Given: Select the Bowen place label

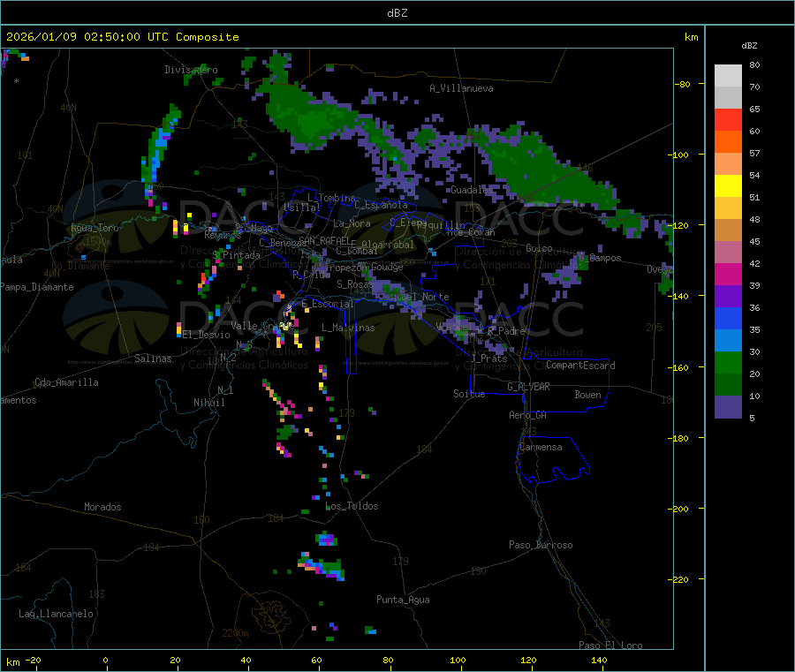Looking at the screenshot, I should click(x=587, y=395).
